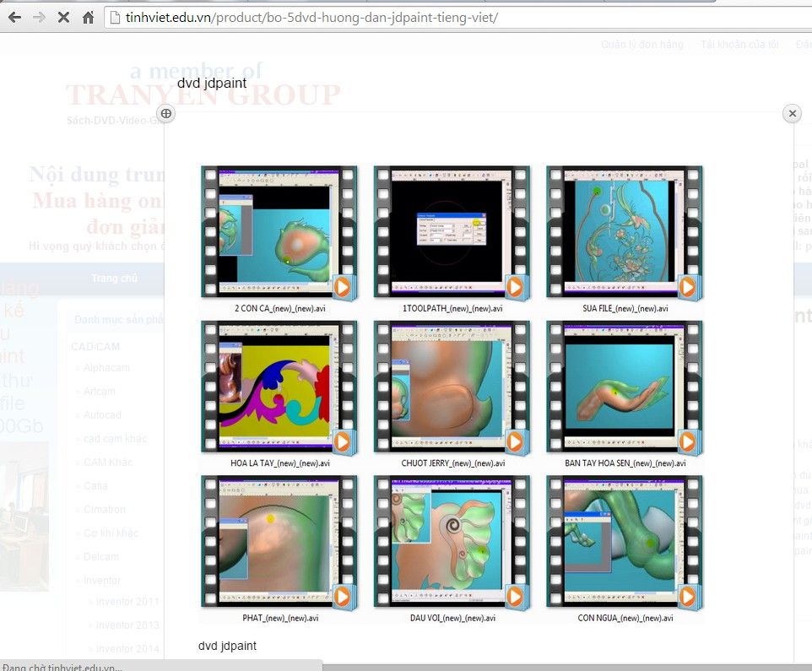The height and width of the screenshot is (671, 812).
Task: Select the Catia category link
Action: click(x=95, y=485)
